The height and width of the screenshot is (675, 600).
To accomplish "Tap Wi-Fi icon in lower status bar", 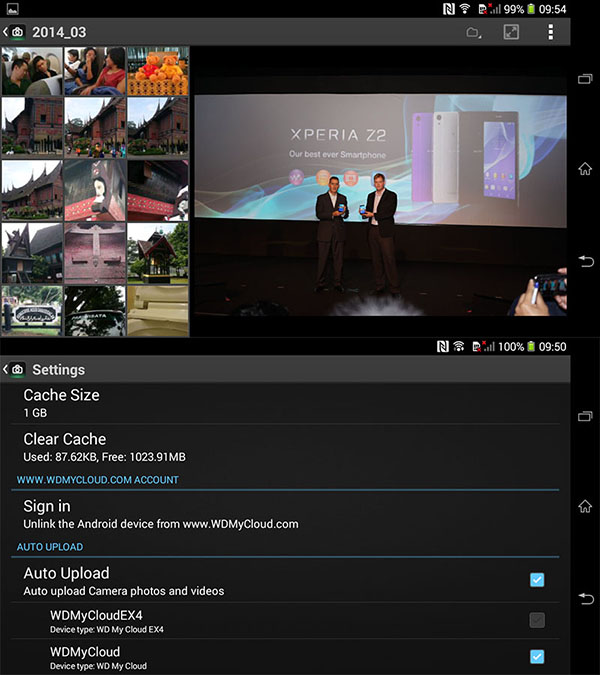I will pyautogui.click(x=459, y=346).
